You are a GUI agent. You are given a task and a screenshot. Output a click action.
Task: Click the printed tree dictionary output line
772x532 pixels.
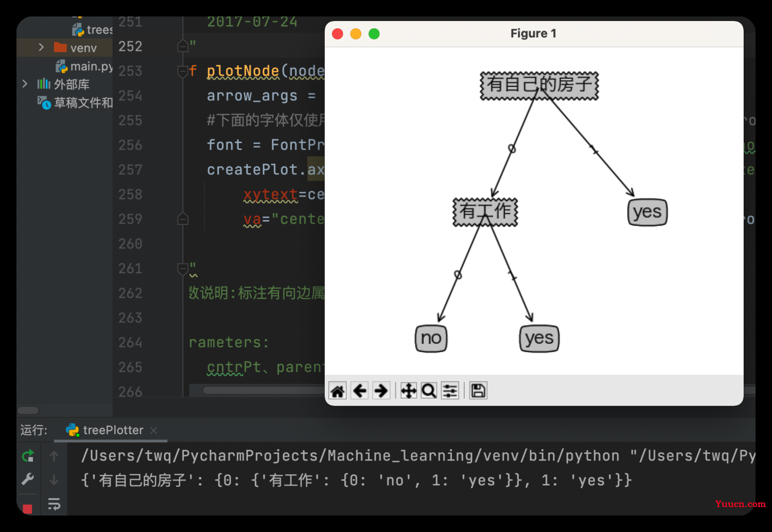point(356,481)
